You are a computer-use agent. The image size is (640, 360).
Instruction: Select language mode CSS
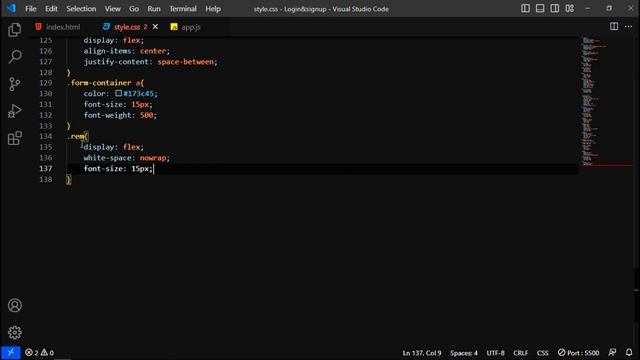(542, 353)
